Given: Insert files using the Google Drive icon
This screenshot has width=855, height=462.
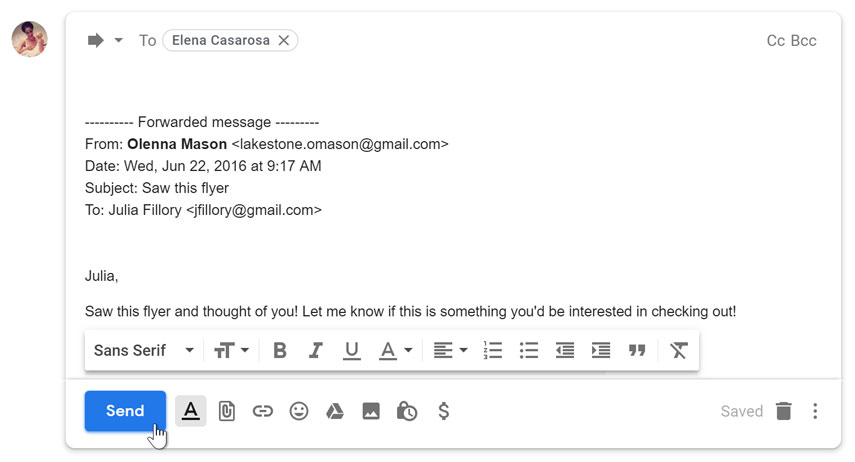Looking at the screenshot, I should pyautogui.click(x=335, y=411).
